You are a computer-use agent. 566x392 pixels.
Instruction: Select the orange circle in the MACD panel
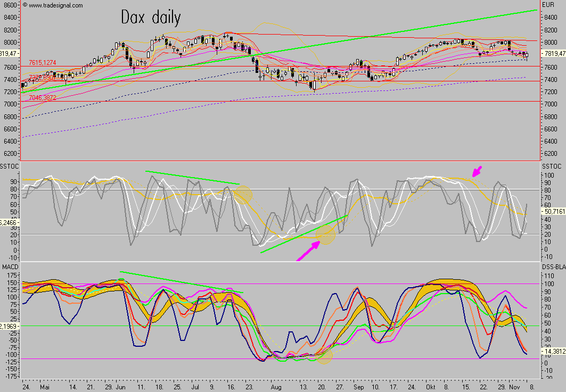[x=324, y=356]
